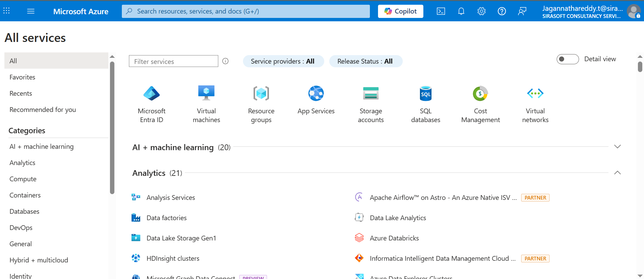
Task: Open the hamburger portal menu
Action: [31, 11]
